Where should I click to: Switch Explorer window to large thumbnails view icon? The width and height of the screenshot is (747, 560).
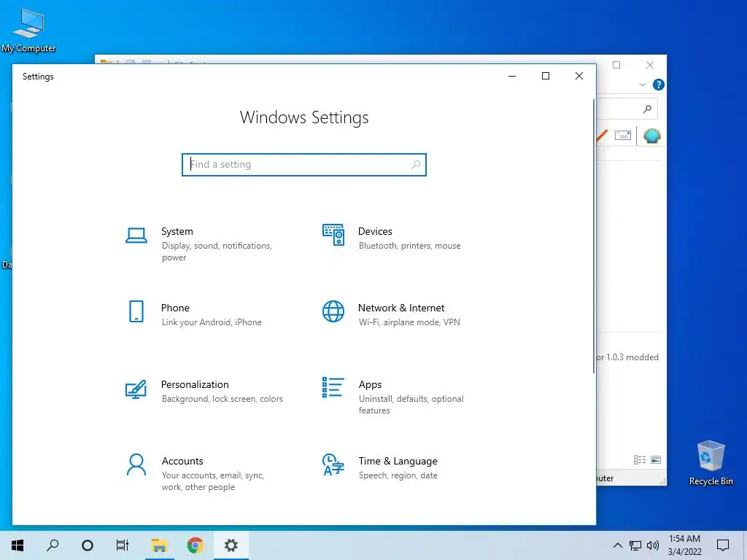pos(656,459)
